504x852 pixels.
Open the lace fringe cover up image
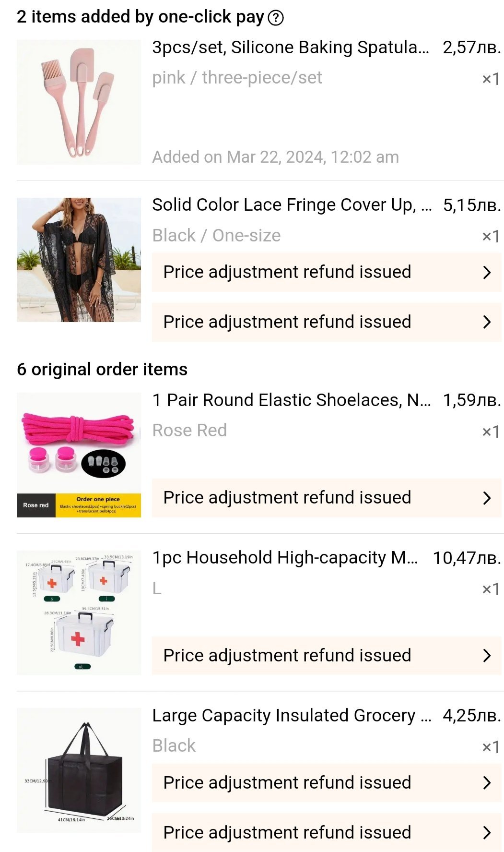(79, 260)
